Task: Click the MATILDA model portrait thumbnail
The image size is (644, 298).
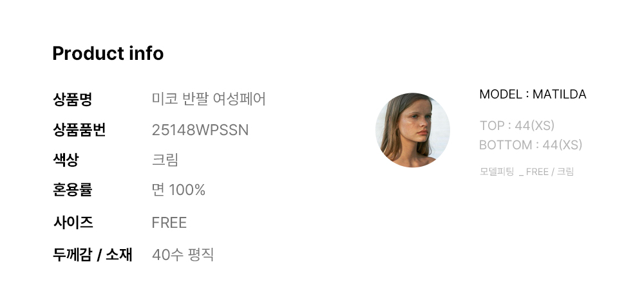Action: (412, 130)
